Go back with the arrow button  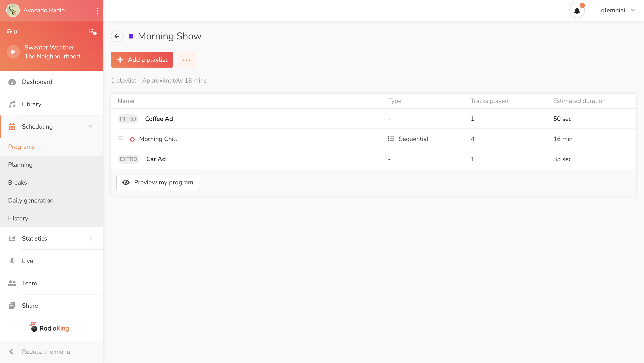(117, 36)
